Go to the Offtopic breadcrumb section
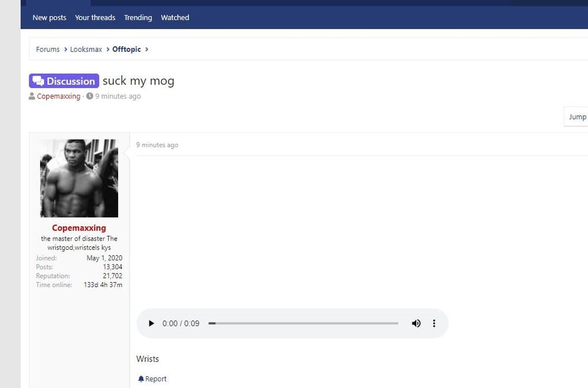 [126, 49]
